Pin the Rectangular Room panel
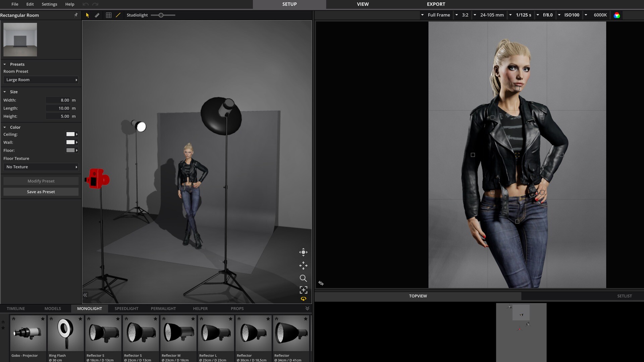Image resolution: width=644 pixels, height=362 pixels. 76,15
